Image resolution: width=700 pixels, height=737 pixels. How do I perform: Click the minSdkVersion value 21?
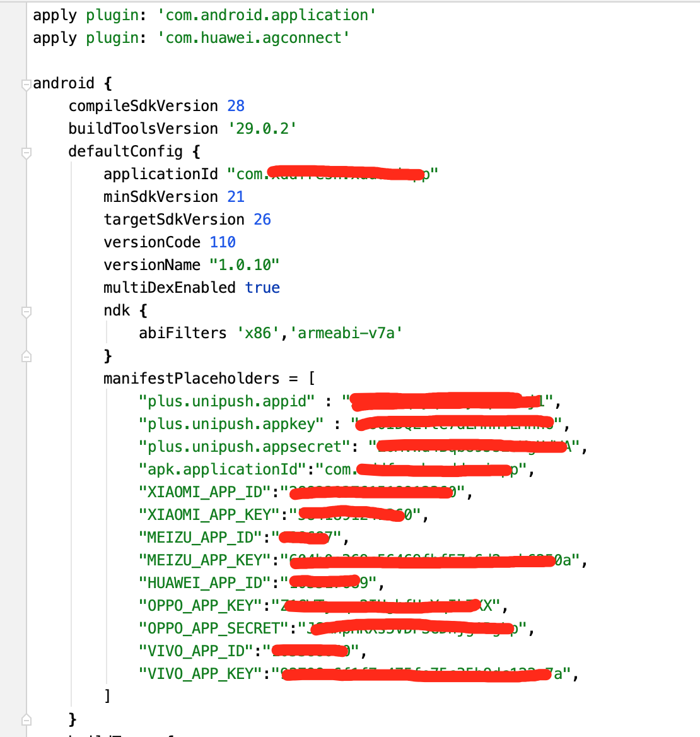pyautogui.click(x=236, y=197)
